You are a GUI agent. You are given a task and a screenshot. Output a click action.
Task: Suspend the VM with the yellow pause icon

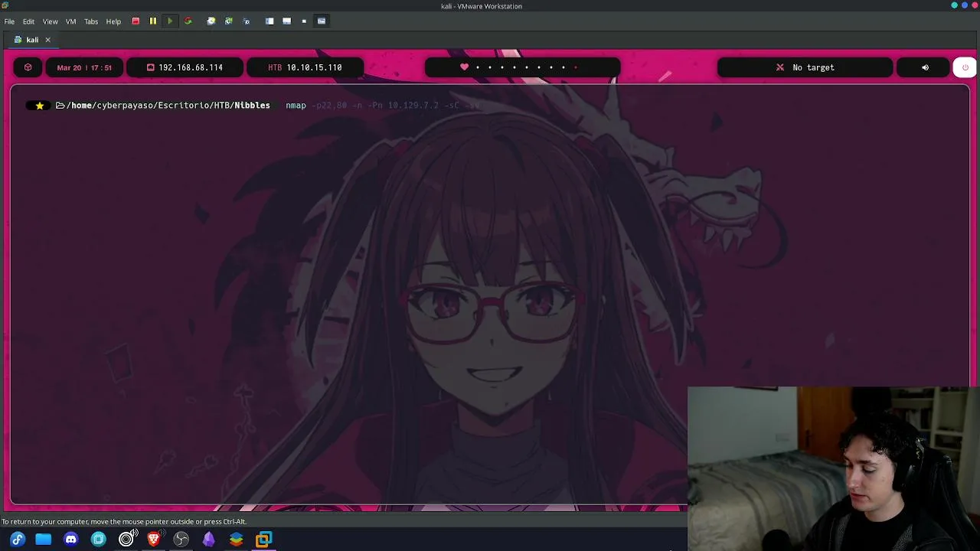[152, 21]
